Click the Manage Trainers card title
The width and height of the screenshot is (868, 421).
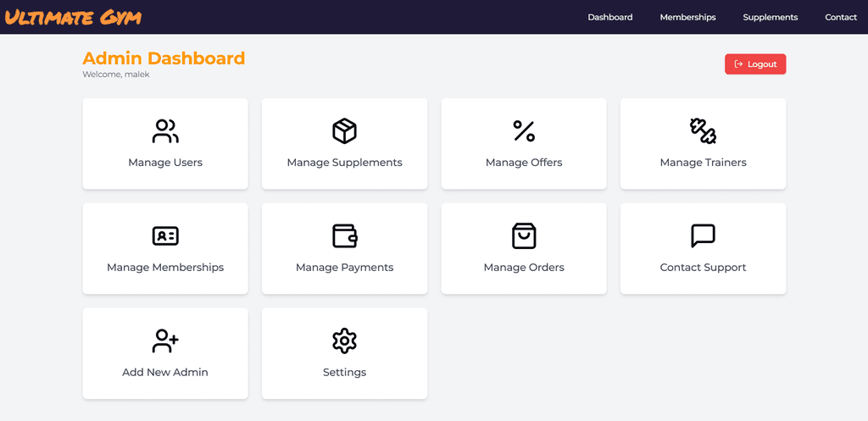coord(703,163)
